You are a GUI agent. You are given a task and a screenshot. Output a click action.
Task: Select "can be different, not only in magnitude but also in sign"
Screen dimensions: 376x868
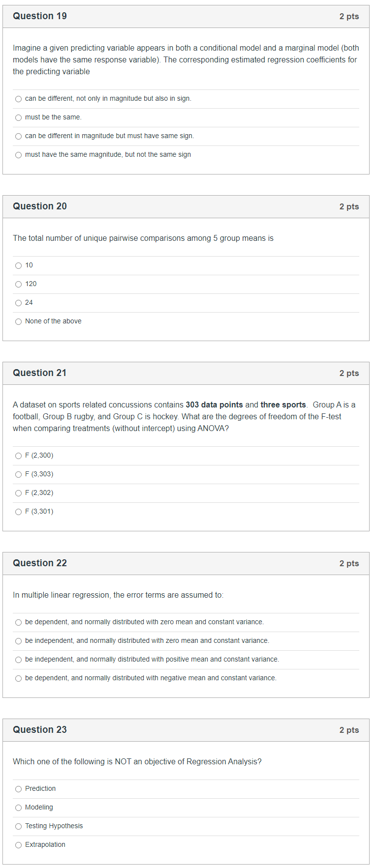point(18,99)
